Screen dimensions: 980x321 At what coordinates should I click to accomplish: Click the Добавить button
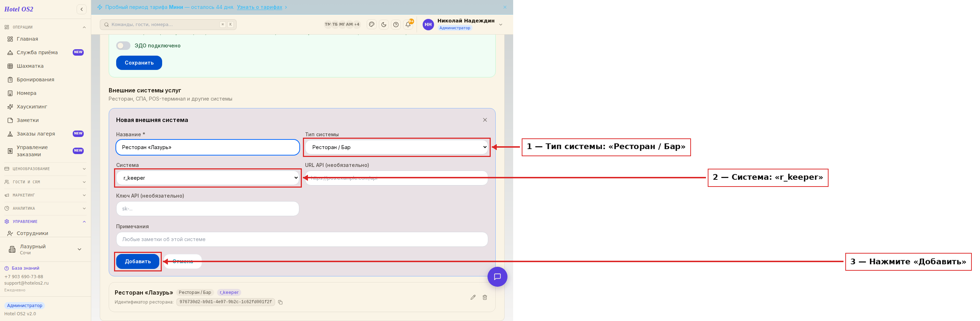point(138,261)
